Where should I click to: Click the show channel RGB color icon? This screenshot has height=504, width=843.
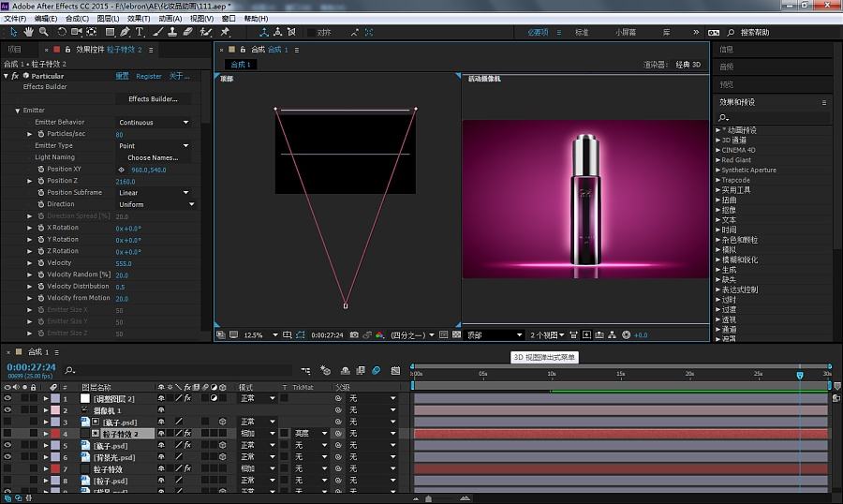[379, 335]
